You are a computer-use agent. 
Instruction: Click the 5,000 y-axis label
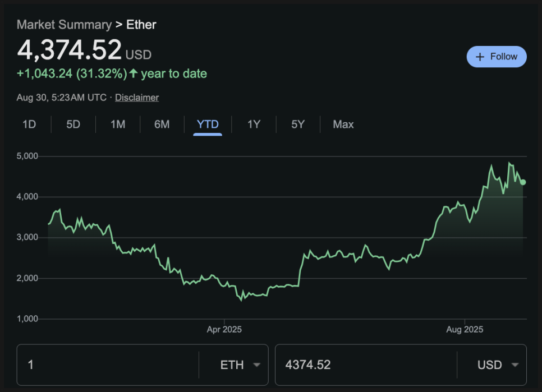[27, 156]
